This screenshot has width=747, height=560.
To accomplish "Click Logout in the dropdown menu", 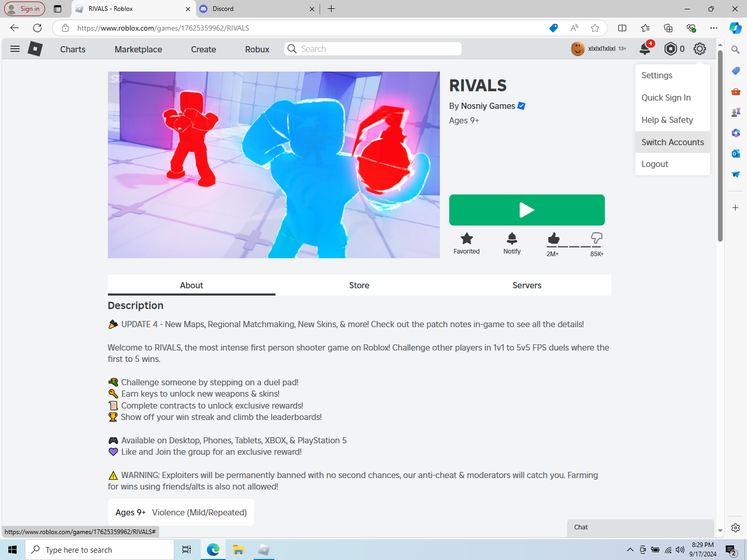I will pos(673,164).
